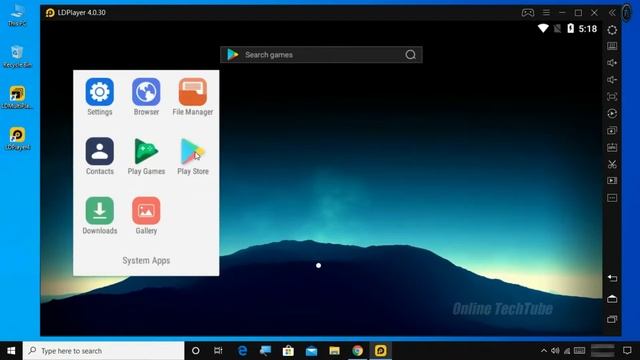
Task: Open keyboard mapping from the sidebar
Action: [612, 46]
